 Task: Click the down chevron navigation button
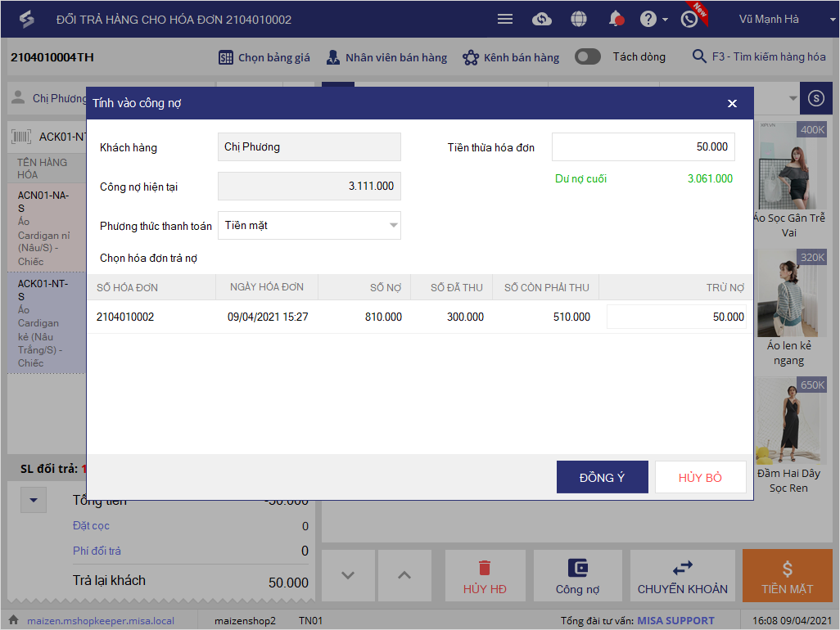click(348, 575)
